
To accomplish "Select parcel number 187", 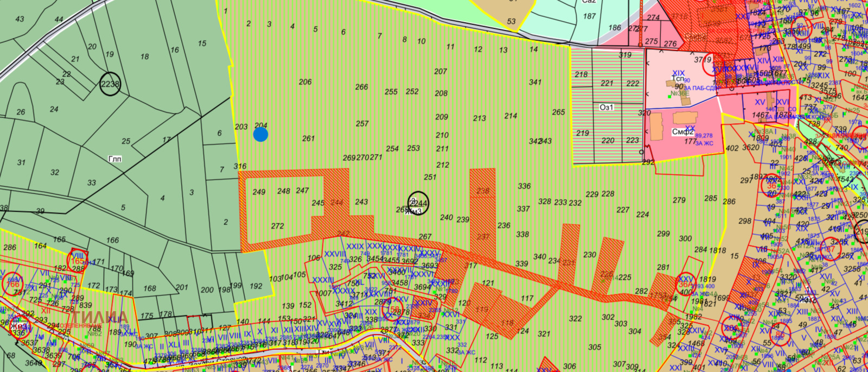I will click(590, 16).
